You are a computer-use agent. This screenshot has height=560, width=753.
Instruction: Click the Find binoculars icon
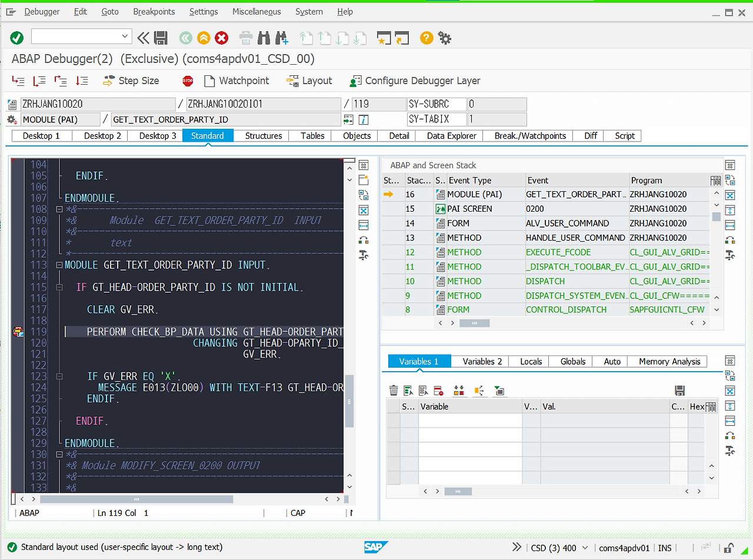click(x=264, y=38)
